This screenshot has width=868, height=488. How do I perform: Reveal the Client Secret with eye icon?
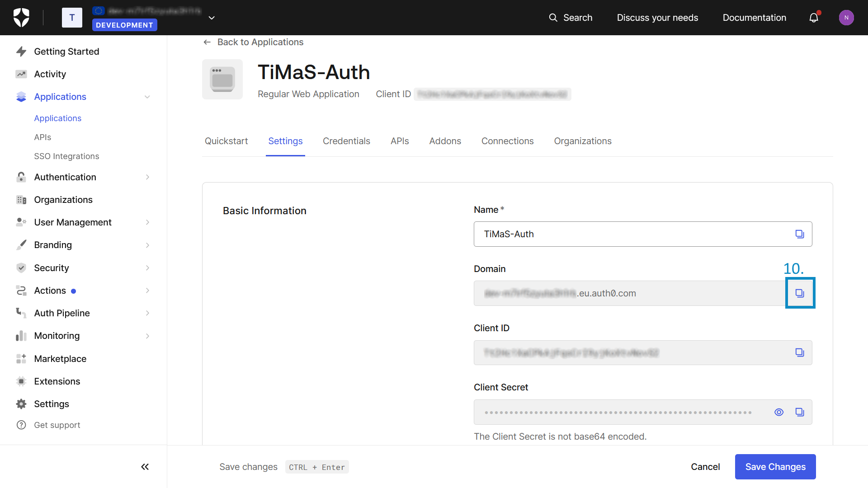(779, 412)
